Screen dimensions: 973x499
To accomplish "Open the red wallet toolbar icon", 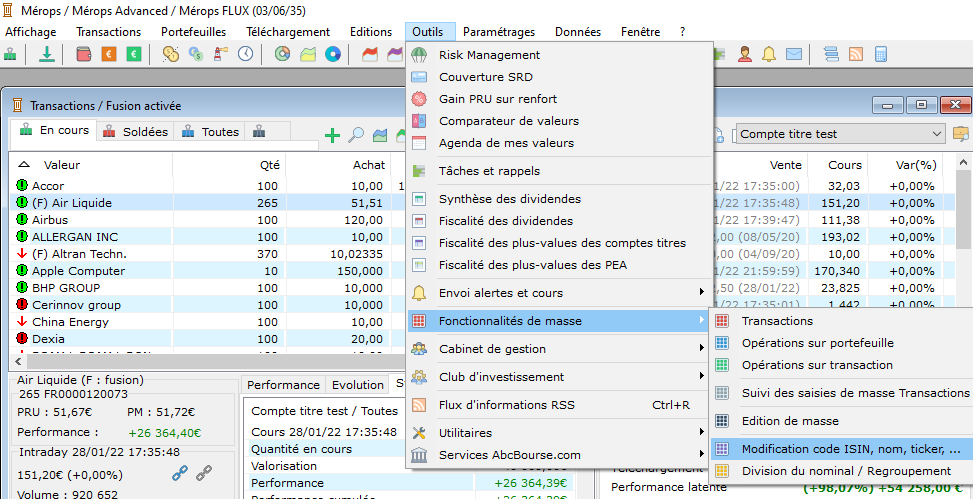I will pyautogui.click(x=84, y=54).
